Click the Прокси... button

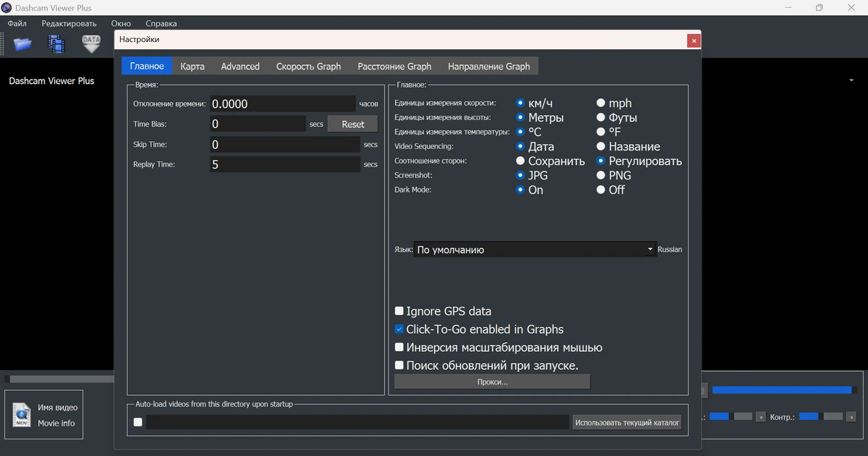tap(492, 381)
